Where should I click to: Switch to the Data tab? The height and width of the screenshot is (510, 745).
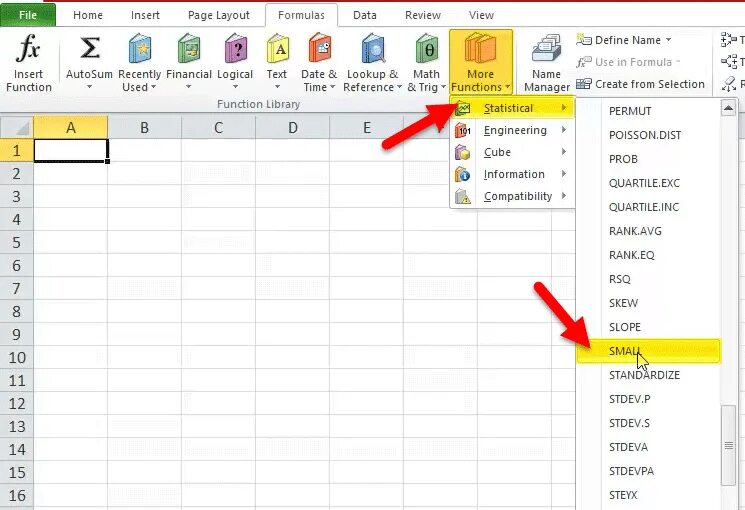point(365,15)
